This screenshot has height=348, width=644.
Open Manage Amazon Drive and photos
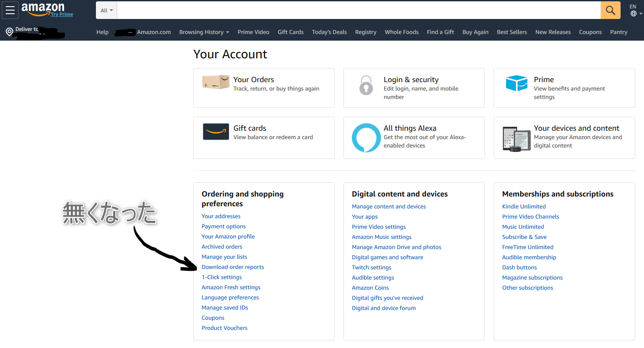(396, 247)
